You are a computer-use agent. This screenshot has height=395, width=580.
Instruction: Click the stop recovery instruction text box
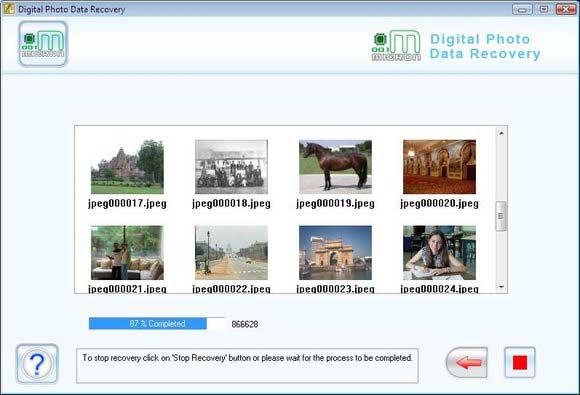tap(247, 365)
